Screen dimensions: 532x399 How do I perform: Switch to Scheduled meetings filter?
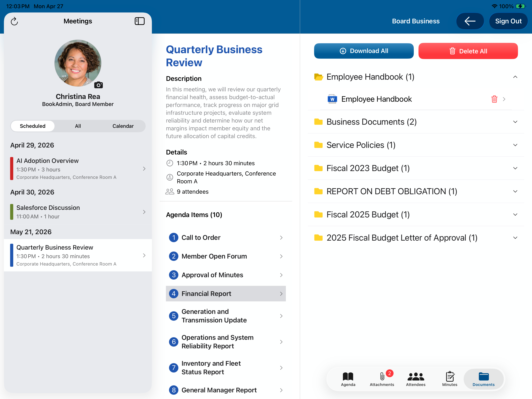33,126
